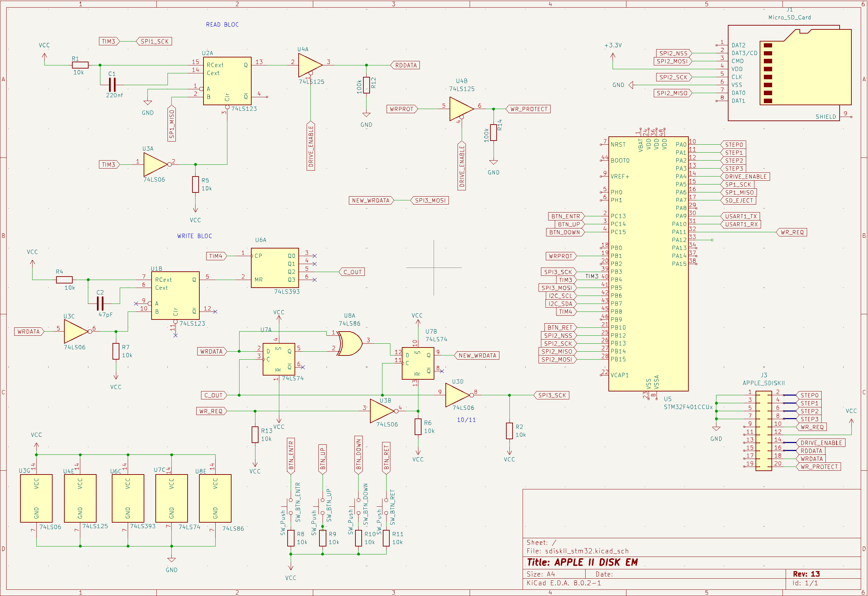868x596 pixels.
Task: Click the WRPROT label feeding U4B
Action: coord(402,109)
